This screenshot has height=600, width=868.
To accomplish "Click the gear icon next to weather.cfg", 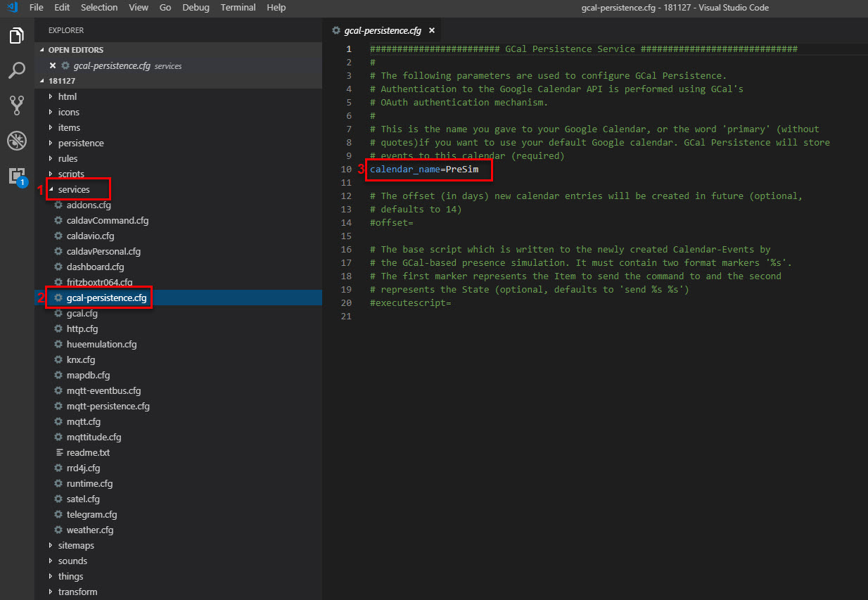I will (x=57, y=530).
